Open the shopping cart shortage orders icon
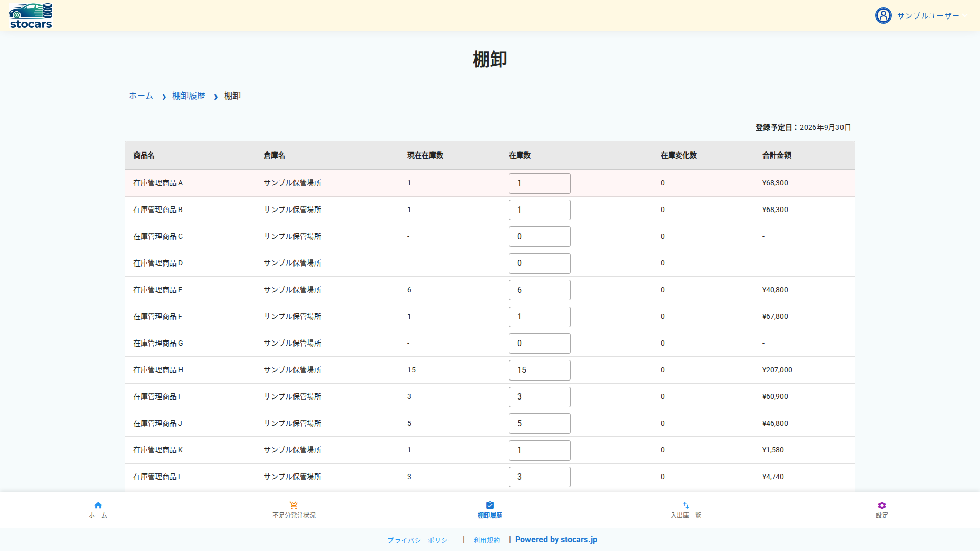Screen dimensions: 980x551 pyautogui.click(x=293, y=505)
